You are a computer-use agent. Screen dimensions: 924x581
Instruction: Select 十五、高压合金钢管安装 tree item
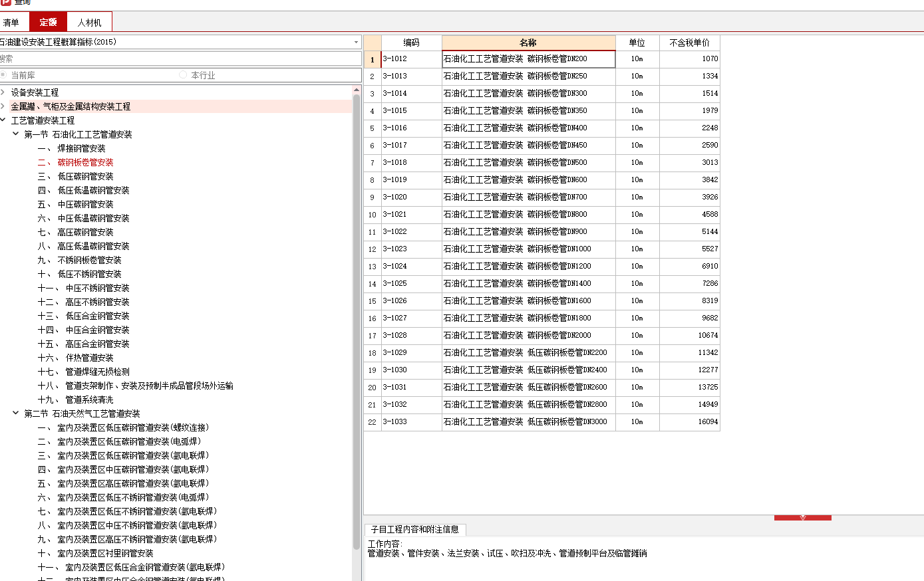[83, 344]
